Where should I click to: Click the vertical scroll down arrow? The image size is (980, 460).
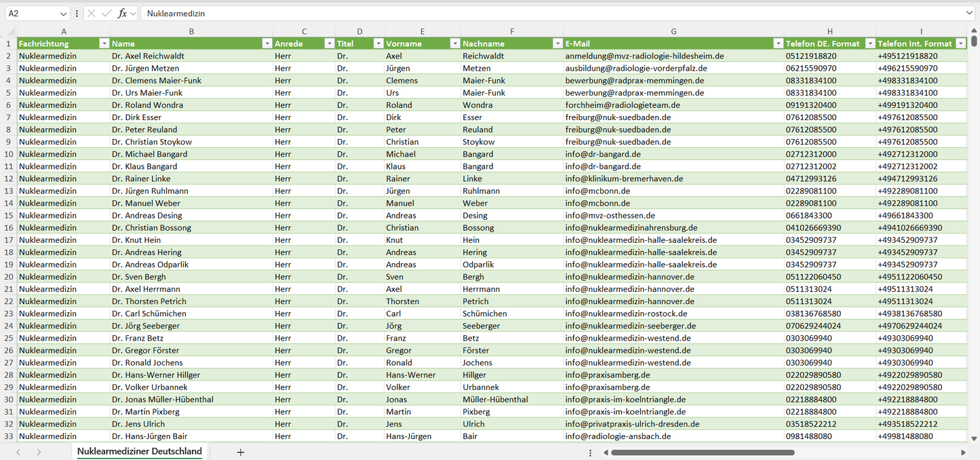[974, 438]
